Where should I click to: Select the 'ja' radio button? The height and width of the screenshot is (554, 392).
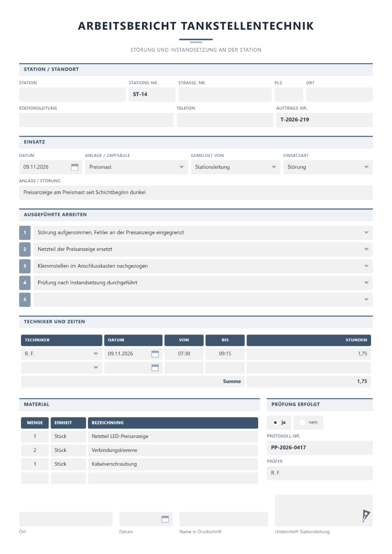tap(275, 422)
